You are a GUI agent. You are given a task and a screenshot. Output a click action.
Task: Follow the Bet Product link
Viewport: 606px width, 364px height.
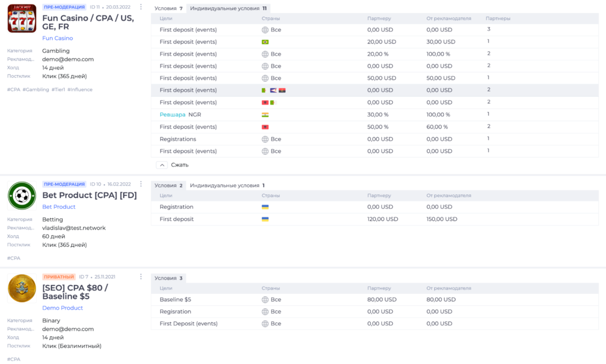point(58,207)
